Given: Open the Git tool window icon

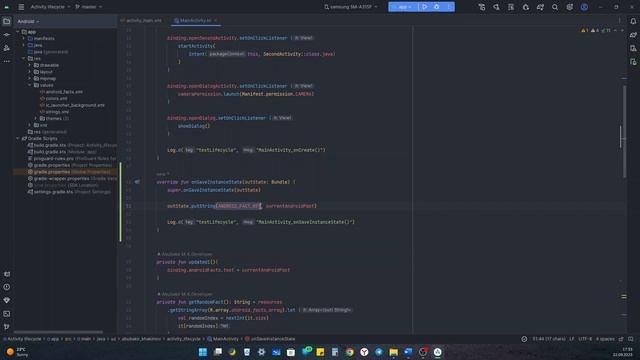Looking at the screenshot, I should [7, 327].
